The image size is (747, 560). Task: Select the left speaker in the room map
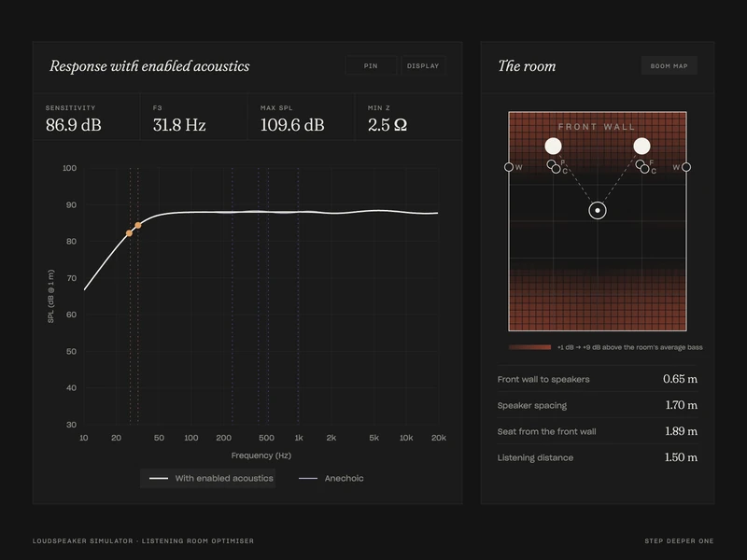click(553, 146)
